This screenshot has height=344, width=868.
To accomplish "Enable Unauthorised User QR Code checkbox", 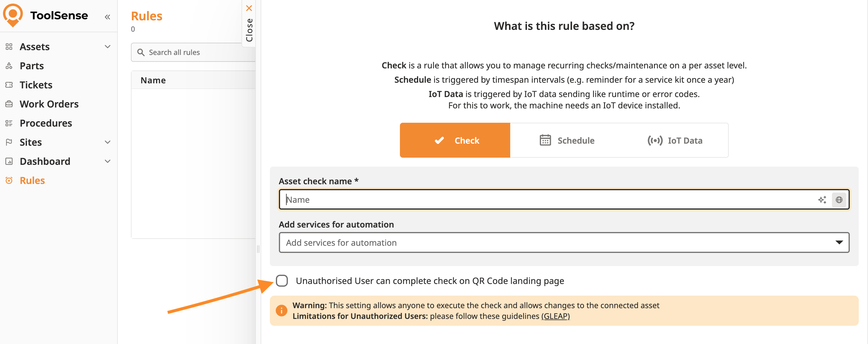I will click(282, 280).
